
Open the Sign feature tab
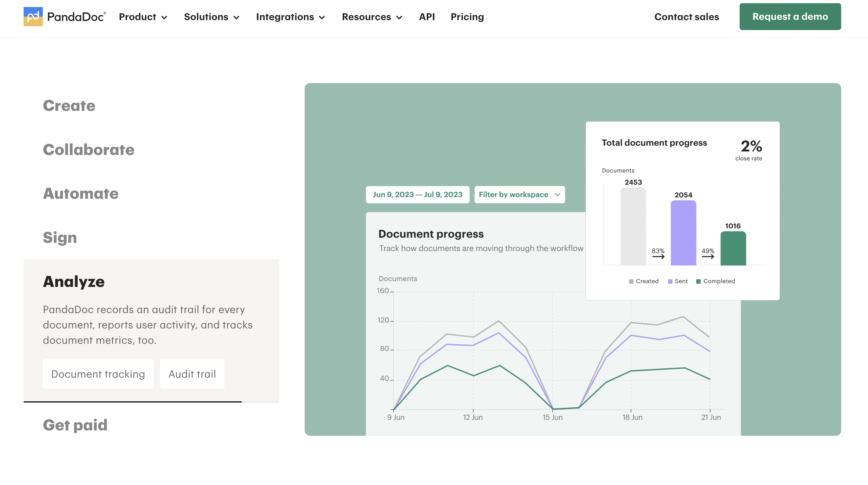click(60, 237)
